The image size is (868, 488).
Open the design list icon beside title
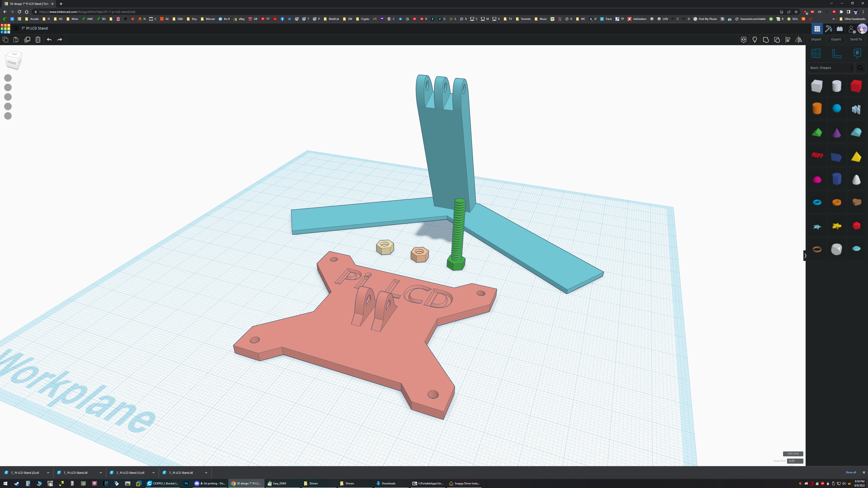pyautogui.click(x=16, y=28)
